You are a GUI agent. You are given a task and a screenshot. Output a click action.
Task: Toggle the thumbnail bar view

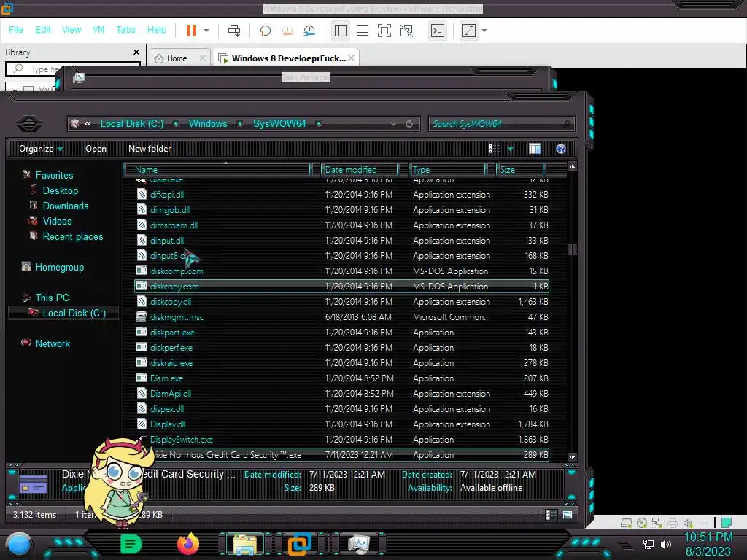tap(363, 31)
